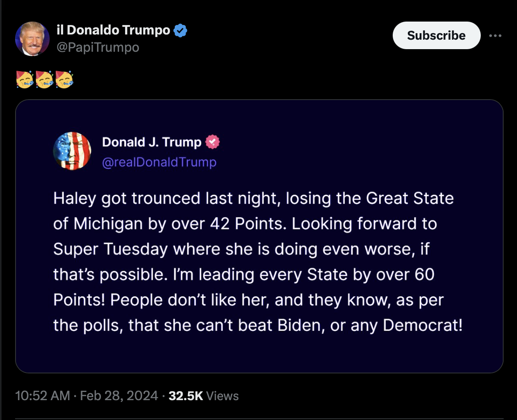
Task: Open the il Donaldo Trumpo display name
Action: [113, 30]
